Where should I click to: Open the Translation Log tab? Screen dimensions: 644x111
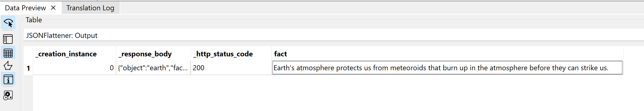point(90,8)
